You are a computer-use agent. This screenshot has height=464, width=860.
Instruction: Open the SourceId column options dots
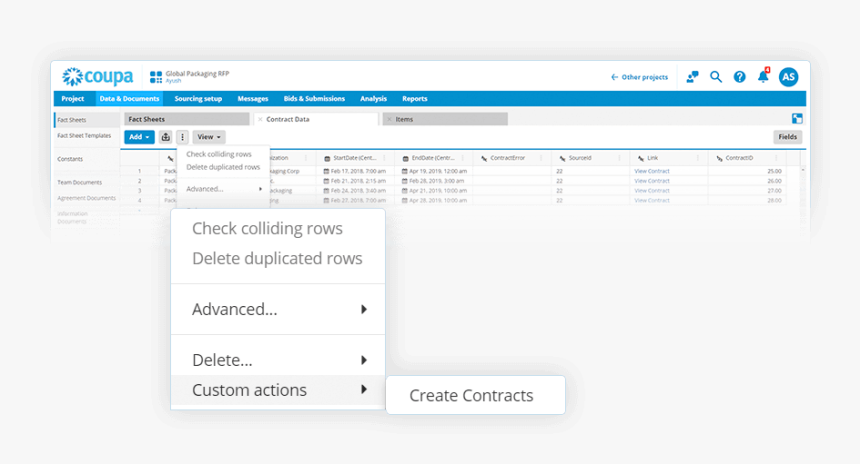pos(620,158)
